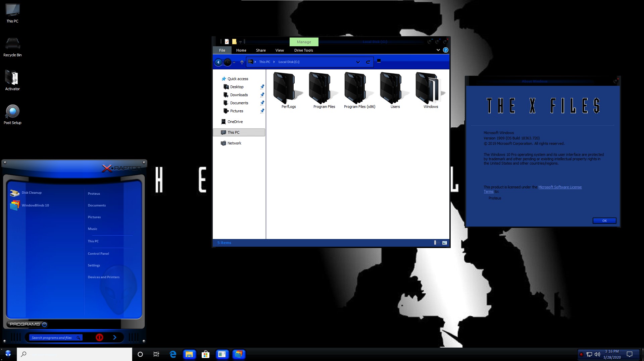Open File Explorer on taskbar
This screenshot has height=361, width=644.
pyautogui.click(x=189, y=354)
